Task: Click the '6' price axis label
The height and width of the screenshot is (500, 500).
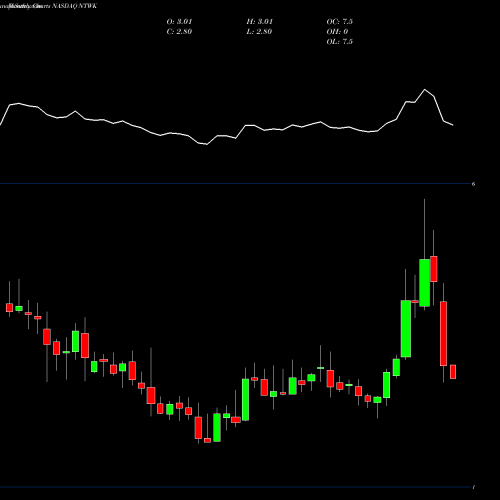Action: 473,184
